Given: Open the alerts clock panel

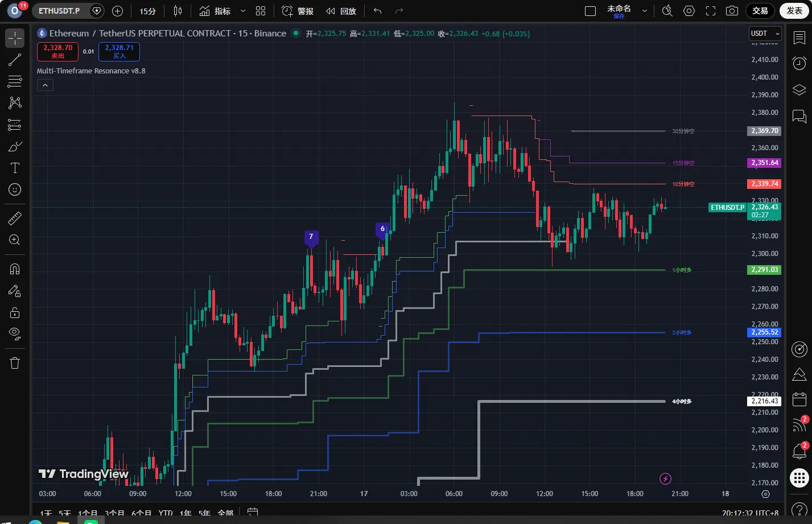Looking at the screenshot, I should pos(799,63).
